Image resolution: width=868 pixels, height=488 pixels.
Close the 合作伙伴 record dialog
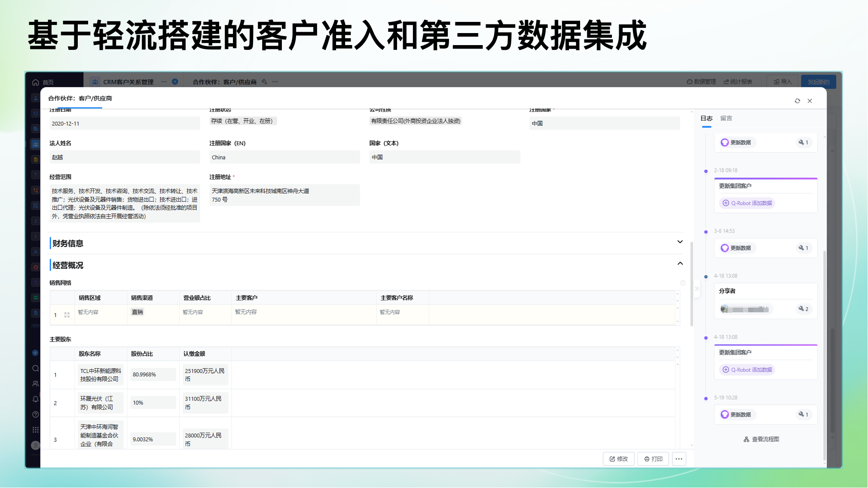pos(810,101)
